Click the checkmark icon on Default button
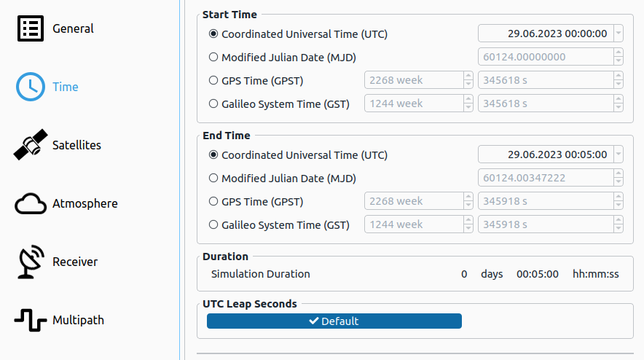The image size is (644, 360). [x=314, y=321]
